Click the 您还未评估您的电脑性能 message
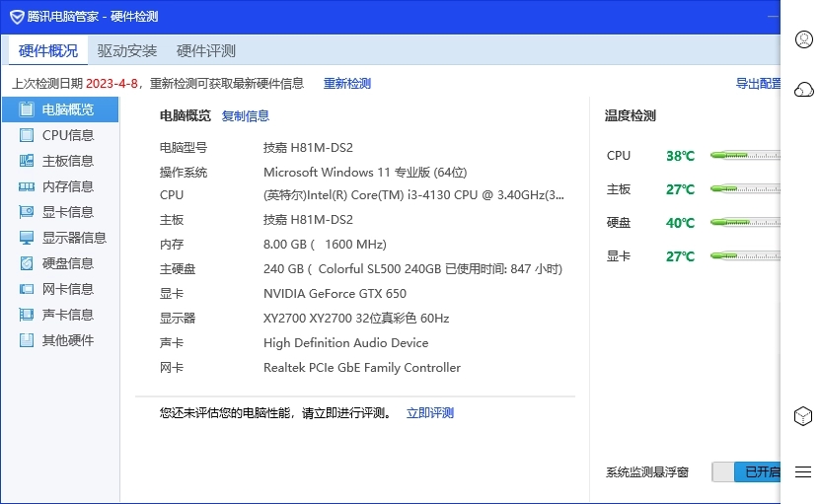 click(275, 413)
